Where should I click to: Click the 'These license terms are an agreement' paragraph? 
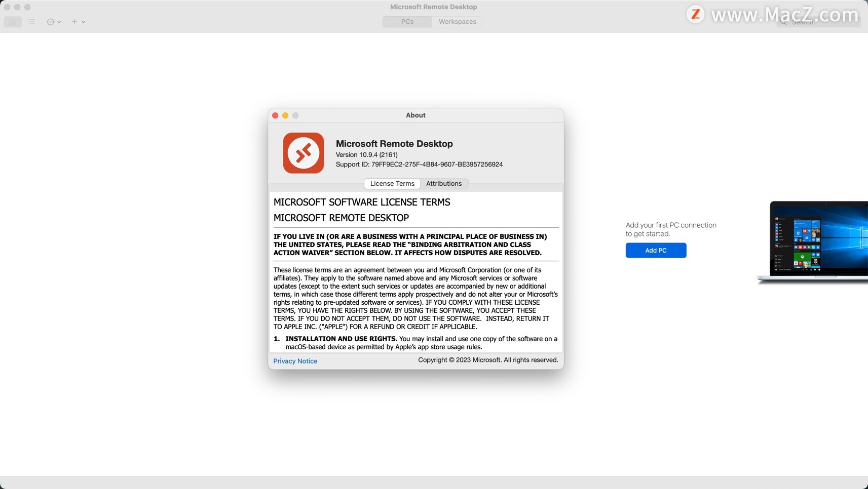[416, 298]
